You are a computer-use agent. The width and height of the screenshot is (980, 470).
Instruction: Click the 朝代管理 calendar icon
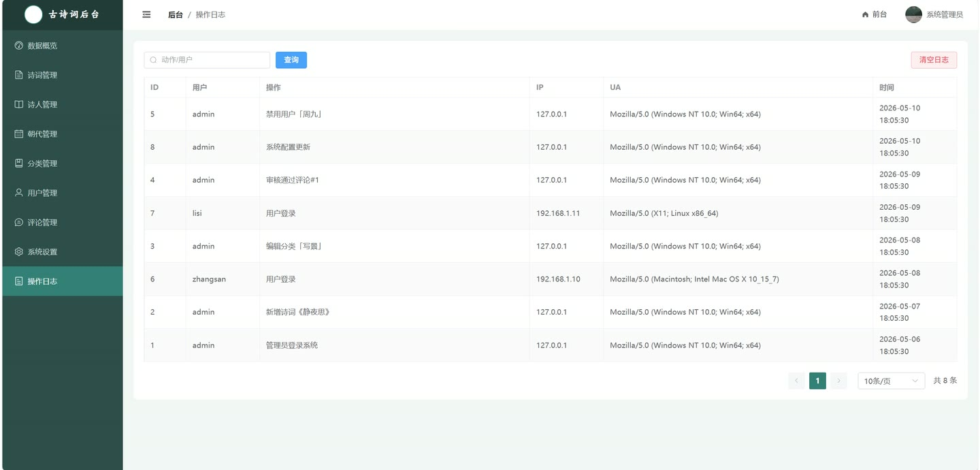(19, 134)
